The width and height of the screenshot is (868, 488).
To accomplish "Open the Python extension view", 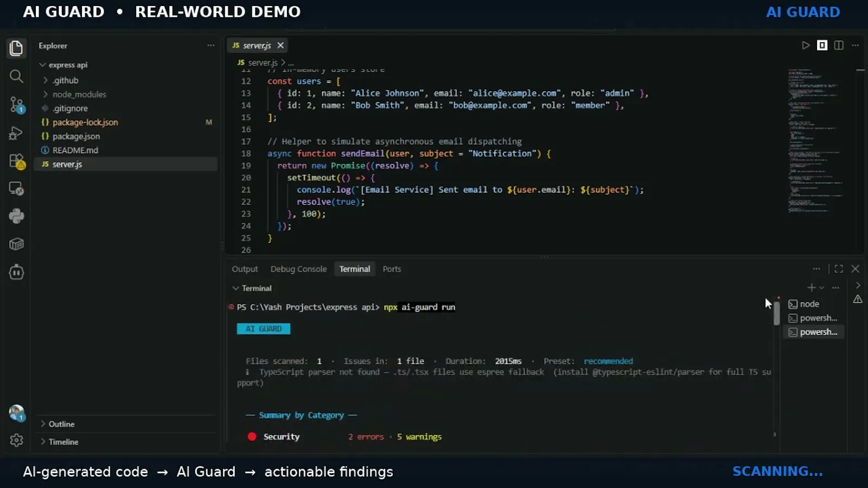I will (16, 216).
